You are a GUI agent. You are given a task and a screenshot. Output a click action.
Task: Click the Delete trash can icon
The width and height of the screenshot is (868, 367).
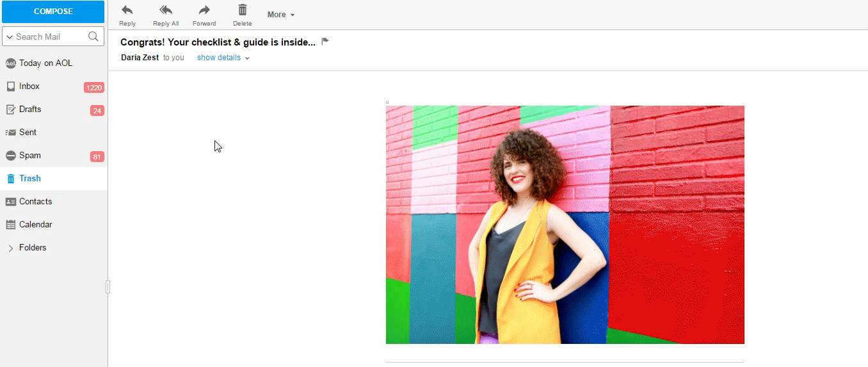(243, 10)
